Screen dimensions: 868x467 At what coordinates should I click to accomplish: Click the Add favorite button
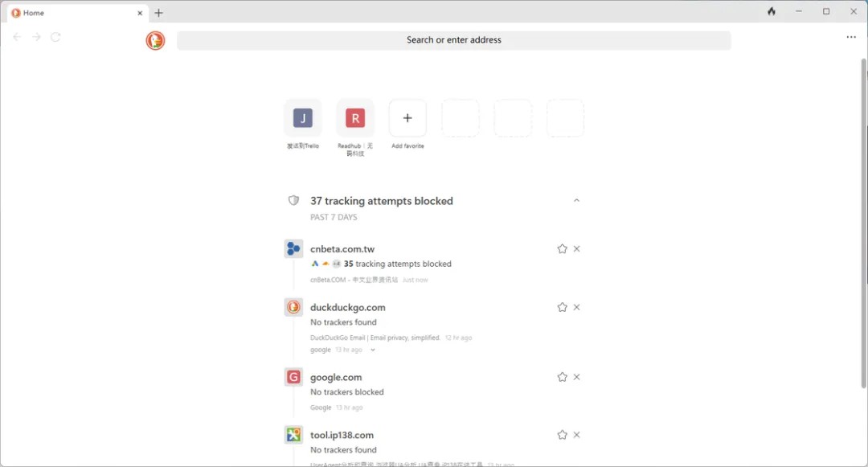[x=407, y=119]
